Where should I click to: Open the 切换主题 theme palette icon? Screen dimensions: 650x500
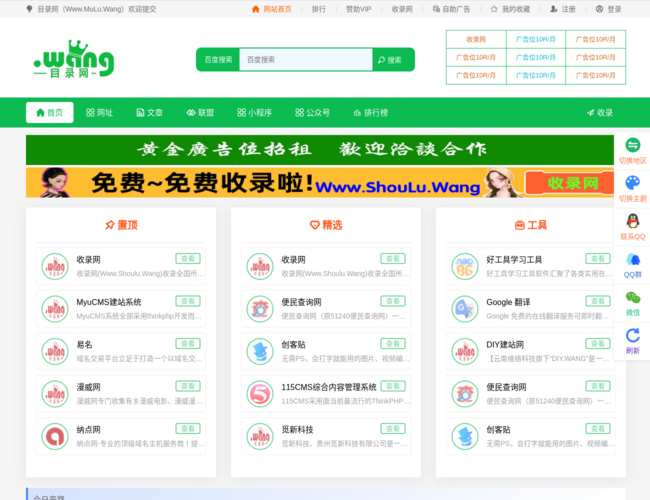click(632, 183)
